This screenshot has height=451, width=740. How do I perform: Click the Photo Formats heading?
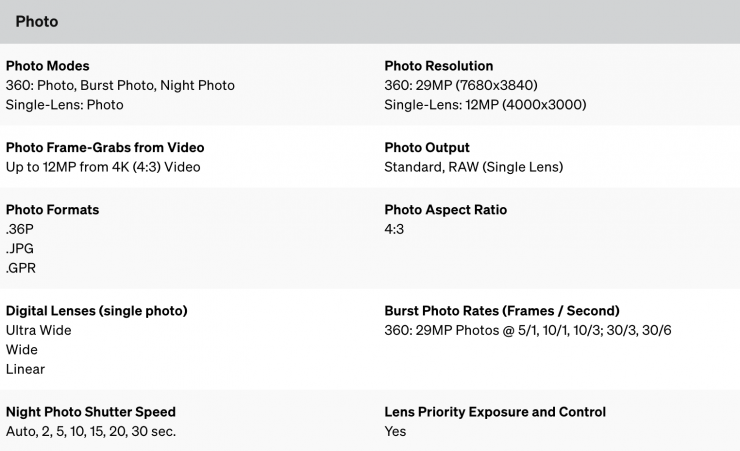point(52,210)
